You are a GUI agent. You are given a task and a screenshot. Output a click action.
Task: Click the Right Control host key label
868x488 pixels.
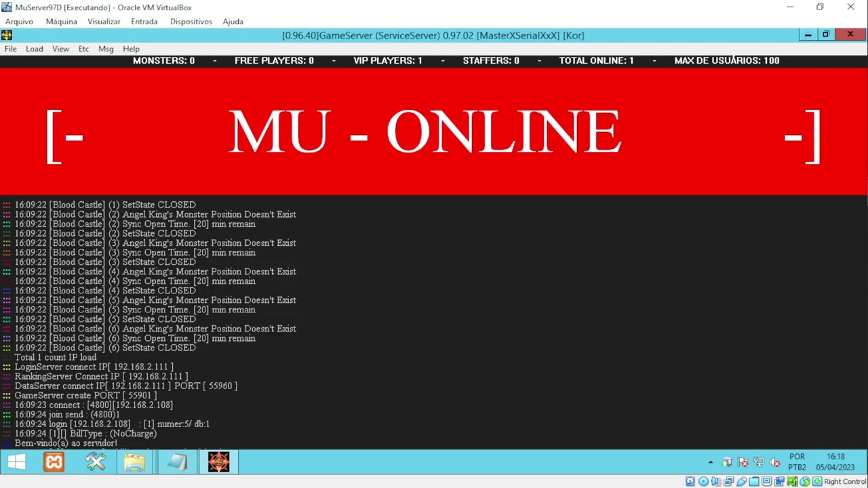(x=845, y=481)
